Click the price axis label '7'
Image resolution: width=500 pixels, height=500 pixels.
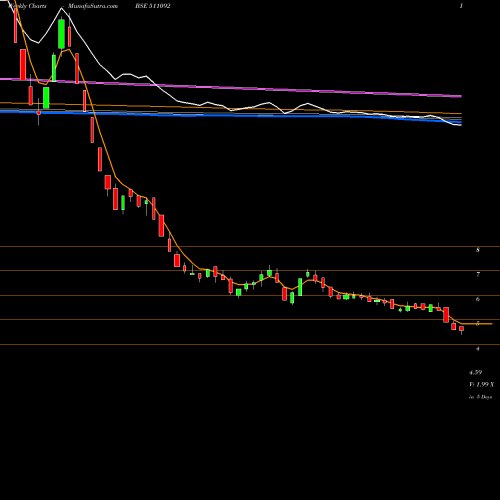coord(478,274)
